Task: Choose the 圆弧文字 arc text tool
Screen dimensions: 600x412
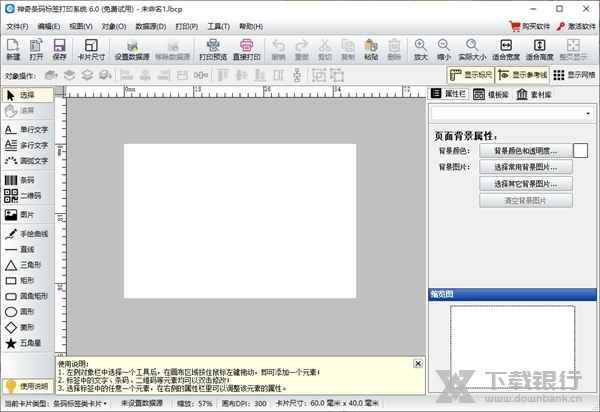Action: [26, 160]
